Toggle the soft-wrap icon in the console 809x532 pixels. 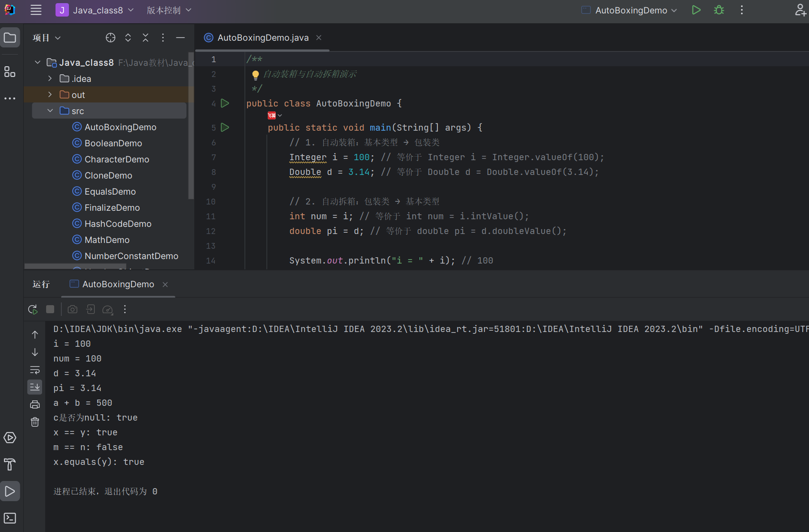tap(35, 370)
